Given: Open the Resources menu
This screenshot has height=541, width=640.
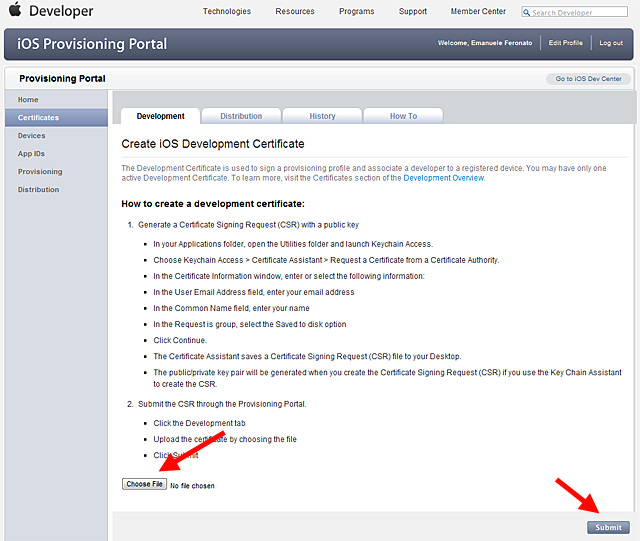Looking at the screenshot, I should 294,12.
